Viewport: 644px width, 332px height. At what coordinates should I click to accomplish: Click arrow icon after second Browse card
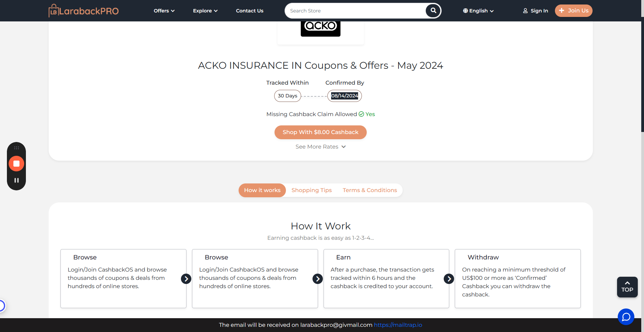[x=318, y=279]
